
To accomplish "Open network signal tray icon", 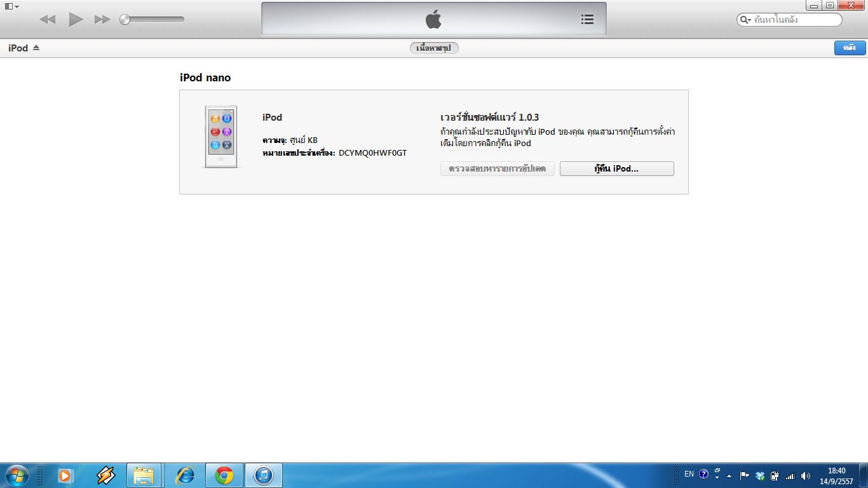I will point(790,476).
